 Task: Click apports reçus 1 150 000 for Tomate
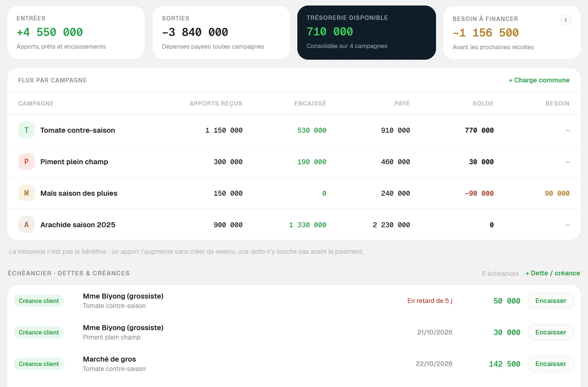[224, 130]
